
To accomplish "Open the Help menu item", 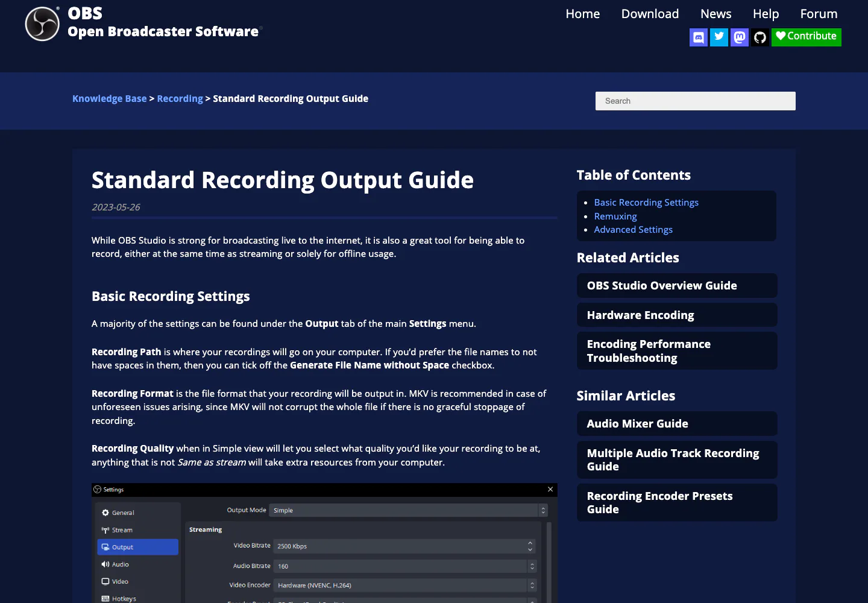I will (766, 14).
